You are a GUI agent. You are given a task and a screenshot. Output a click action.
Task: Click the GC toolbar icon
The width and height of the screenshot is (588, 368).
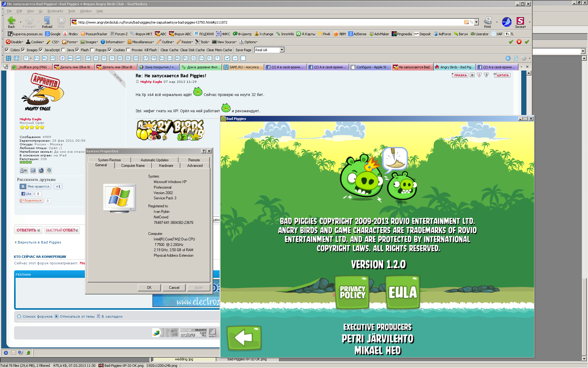[x=120, y=58]
